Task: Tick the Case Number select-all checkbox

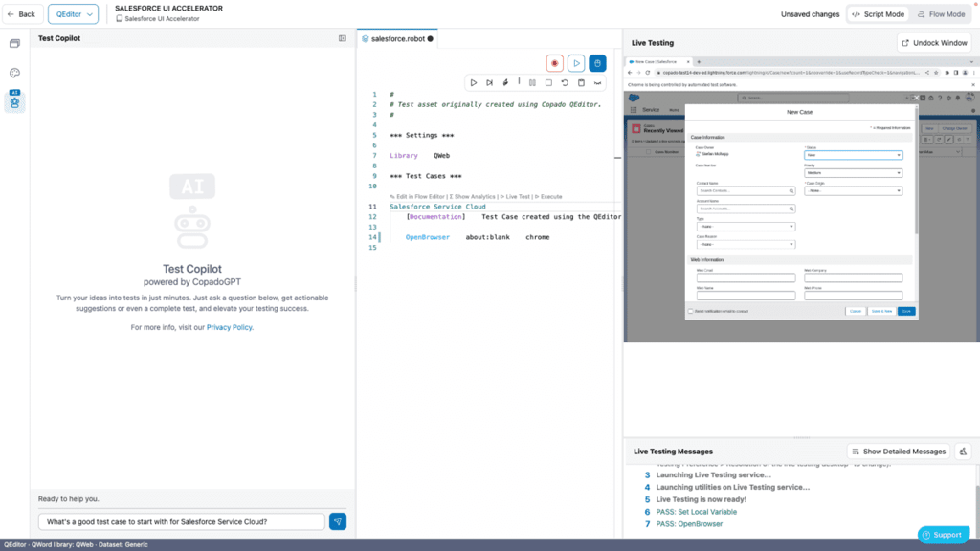Action: pyautogui.click(x=648, y=152)
